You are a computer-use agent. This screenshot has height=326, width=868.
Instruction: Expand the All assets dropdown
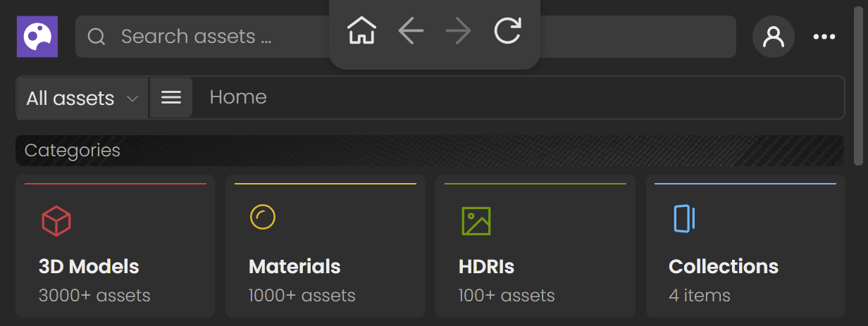tap(82, 98)
